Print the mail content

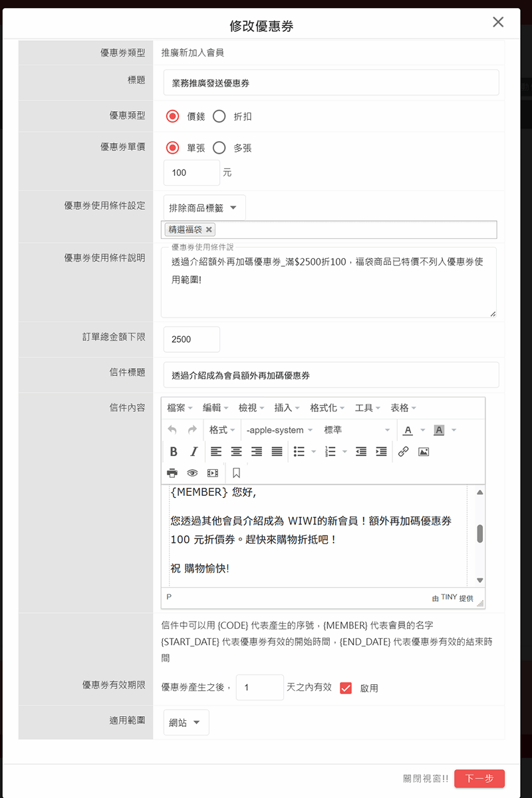click(x=172, y=473)
